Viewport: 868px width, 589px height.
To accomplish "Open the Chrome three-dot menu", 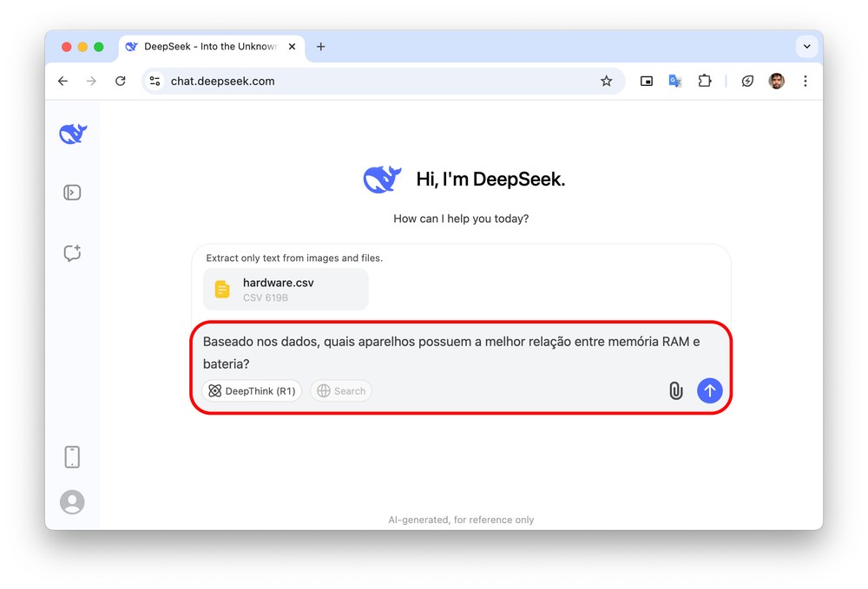I will 805,81.
